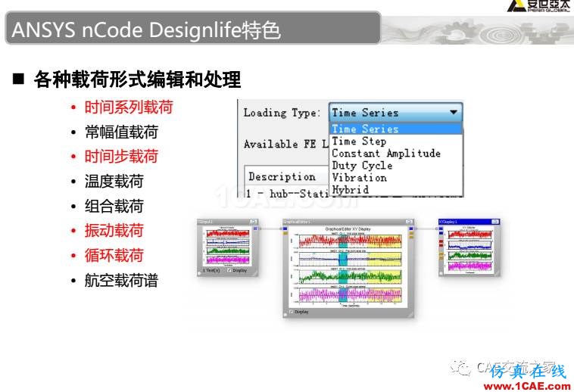The height and width of the screenshot is (392, 574).
Task: Toggle Display checkbox in input glyph
Action: coord(229,270)
